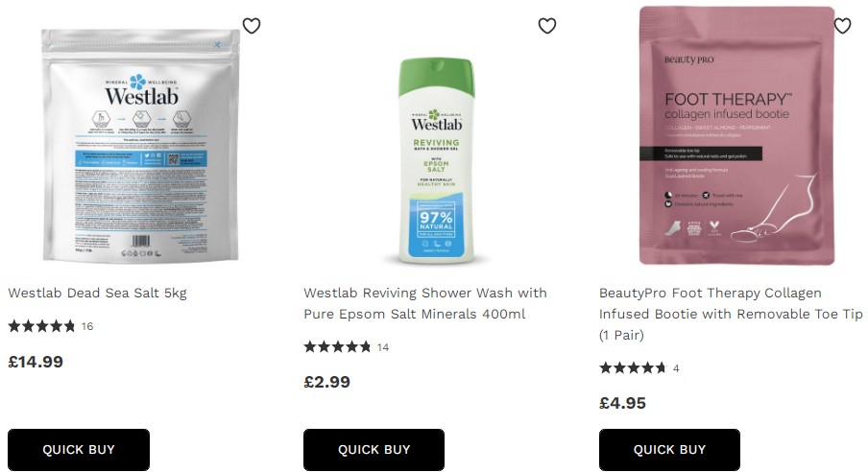Show the 16 reviews for Dead Sea Salt

[x=87, y=326]
